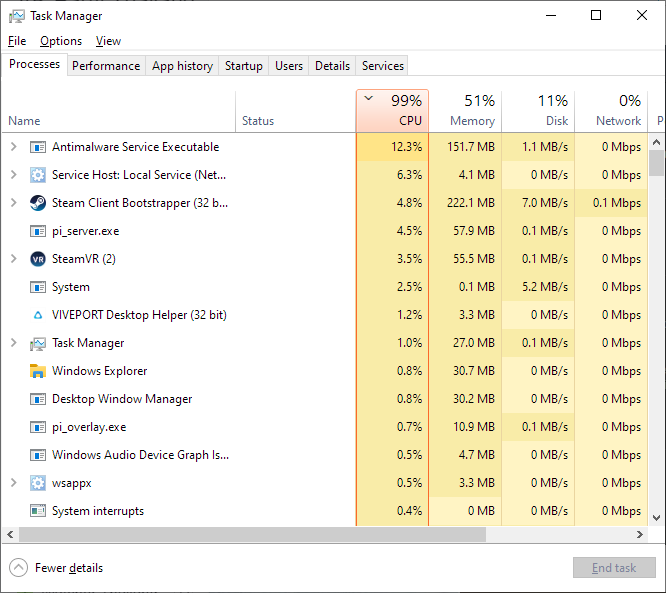
Task: Open the Options menu
Action: [x=61, y=41]
